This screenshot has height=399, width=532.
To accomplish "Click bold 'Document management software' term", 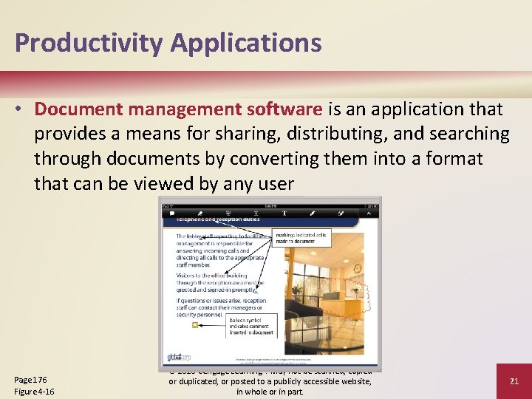I will pos(179,109).
